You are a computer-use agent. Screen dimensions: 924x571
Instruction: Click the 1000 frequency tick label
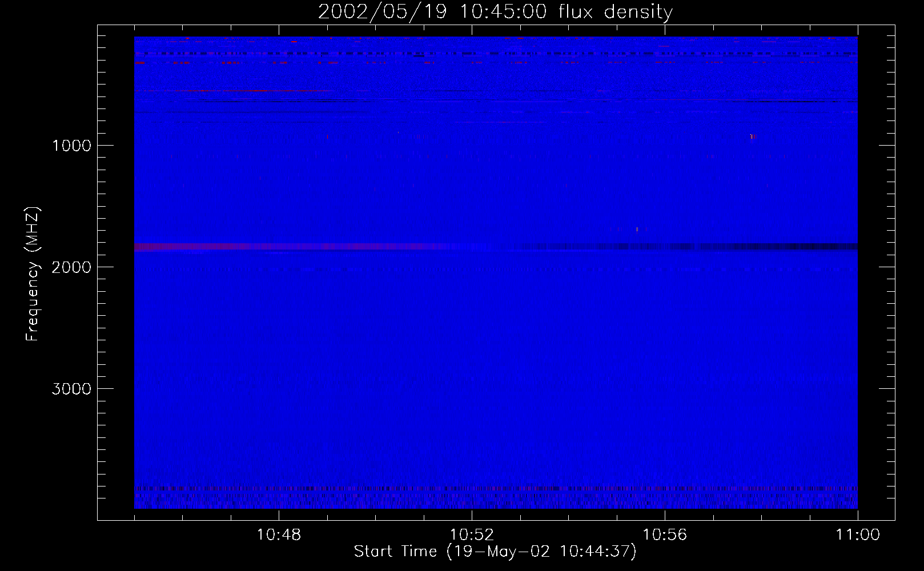pos(71,145)
